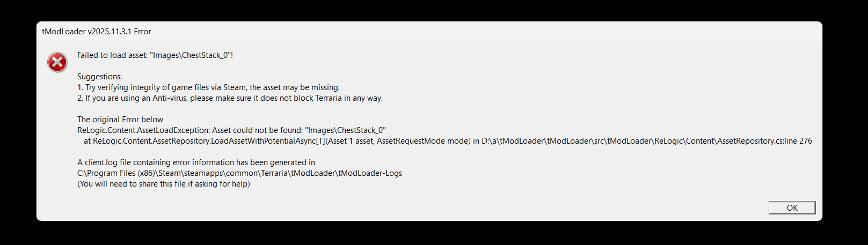This screenshot has height=245, width=868.
Task: Click "The original Error below" text
Action: click(x=120, y=120)
